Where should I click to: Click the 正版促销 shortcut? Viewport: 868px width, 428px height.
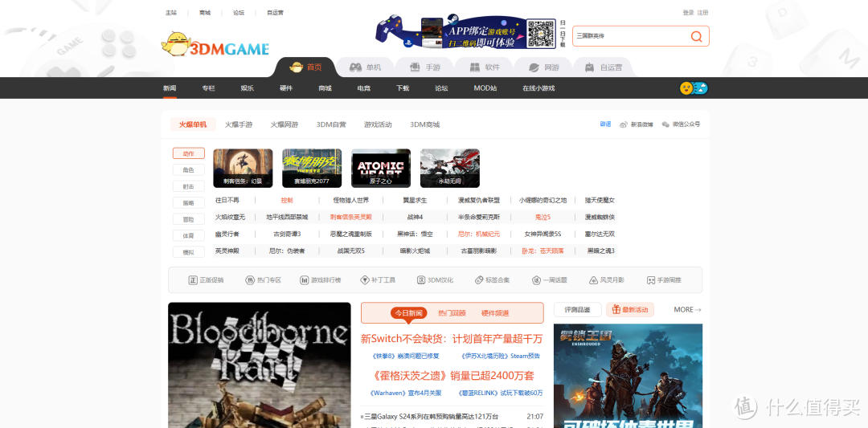[206, 280]
